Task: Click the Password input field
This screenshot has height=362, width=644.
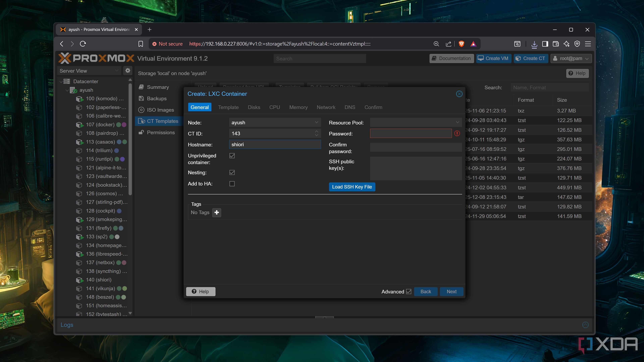Action: 411,133
